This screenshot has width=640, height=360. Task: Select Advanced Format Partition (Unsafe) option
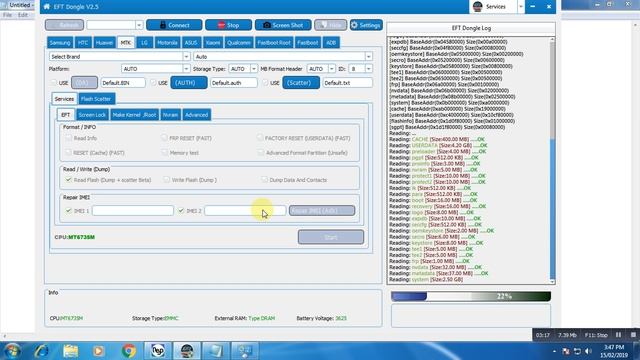(x=261, y=152)
